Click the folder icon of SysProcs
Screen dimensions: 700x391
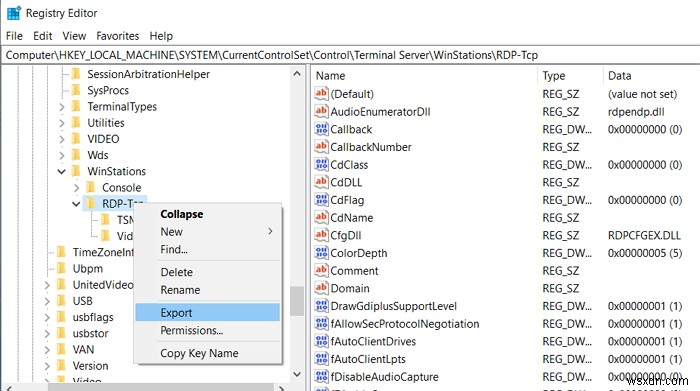[76, 90]
